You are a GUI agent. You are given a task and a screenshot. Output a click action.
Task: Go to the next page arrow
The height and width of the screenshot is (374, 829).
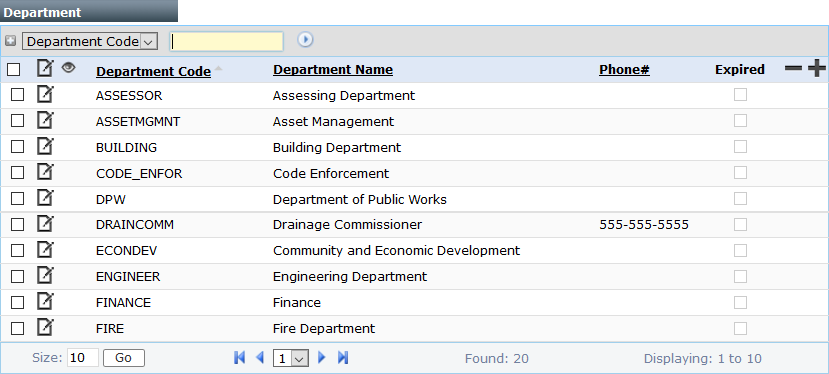pos(321,358)
